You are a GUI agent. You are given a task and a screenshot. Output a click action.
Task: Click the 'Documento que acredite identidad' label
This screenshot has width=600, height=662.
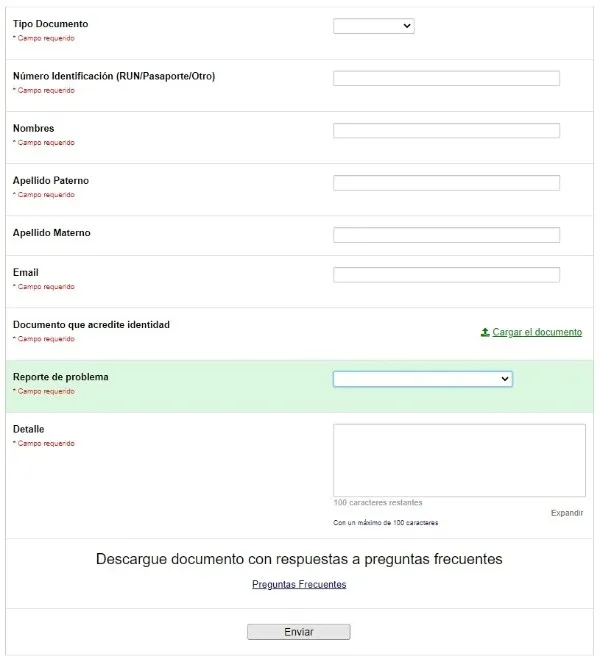[x=91, y=324]
